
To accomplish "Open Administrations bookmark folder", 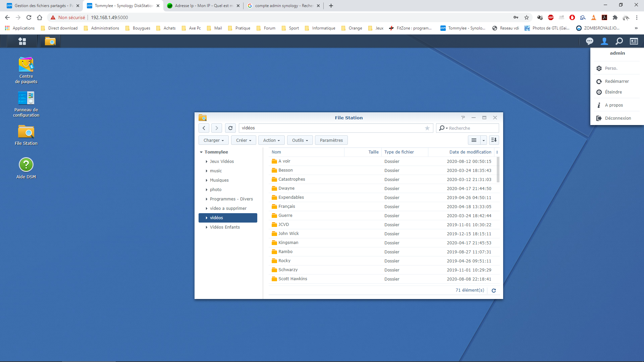I will pyautogui.click(x=101, y=28).
